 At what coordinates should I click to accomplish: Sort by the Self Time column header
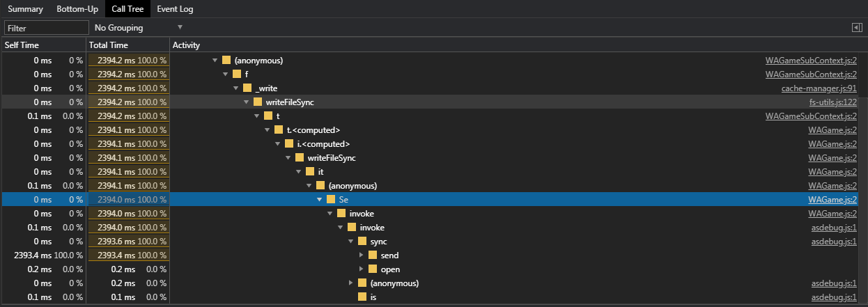click(x=22, y=45)
